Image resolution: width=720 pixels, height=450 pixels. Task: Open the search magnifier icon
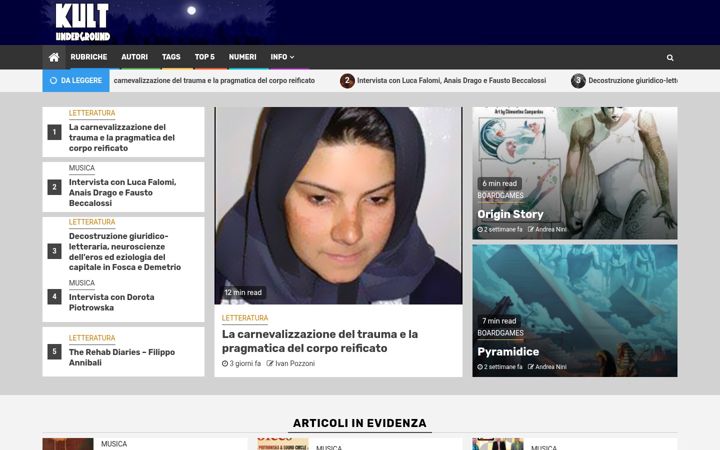click(670, 57)
